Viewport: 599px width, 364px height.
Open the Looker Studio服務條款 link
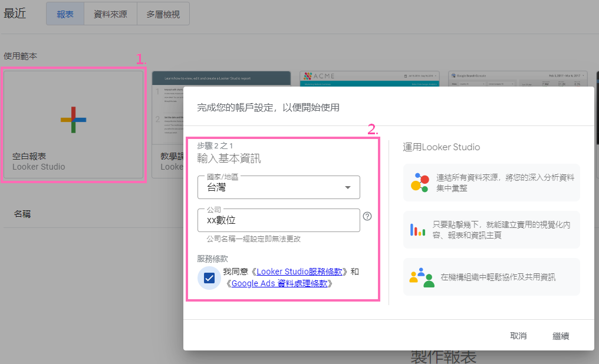point(299,272)
